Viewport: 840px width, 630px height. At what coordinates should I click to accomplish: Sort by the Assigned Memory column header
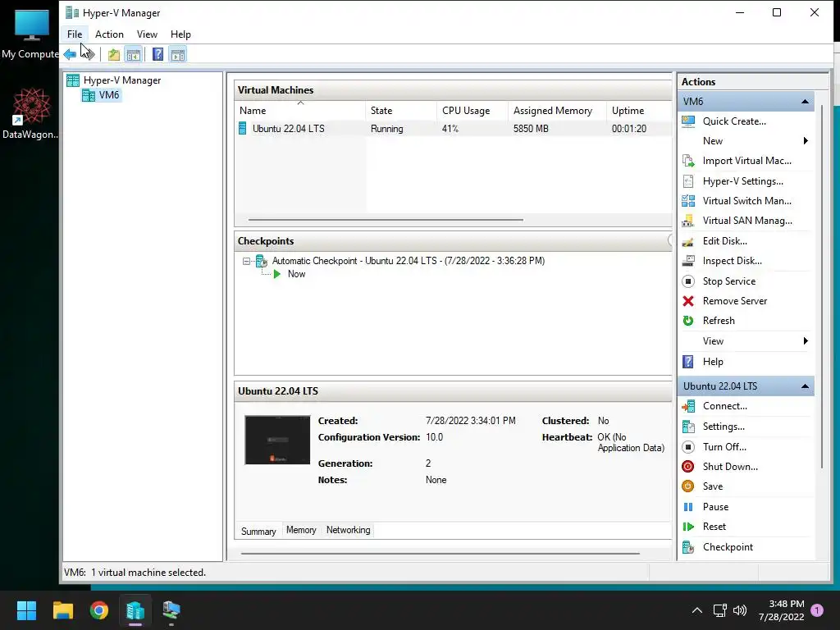(557, 111)
